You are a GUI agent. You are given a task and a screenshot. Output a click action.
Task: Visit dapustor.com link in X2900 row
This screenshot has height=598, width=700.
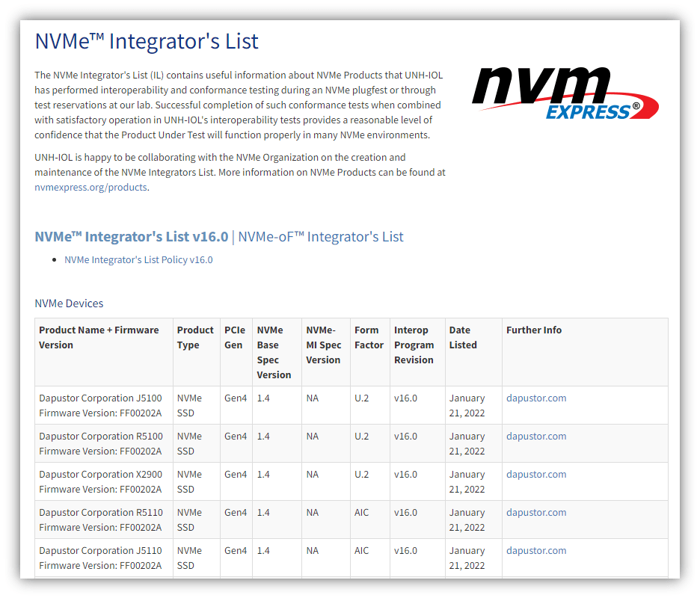pos(536,475)
